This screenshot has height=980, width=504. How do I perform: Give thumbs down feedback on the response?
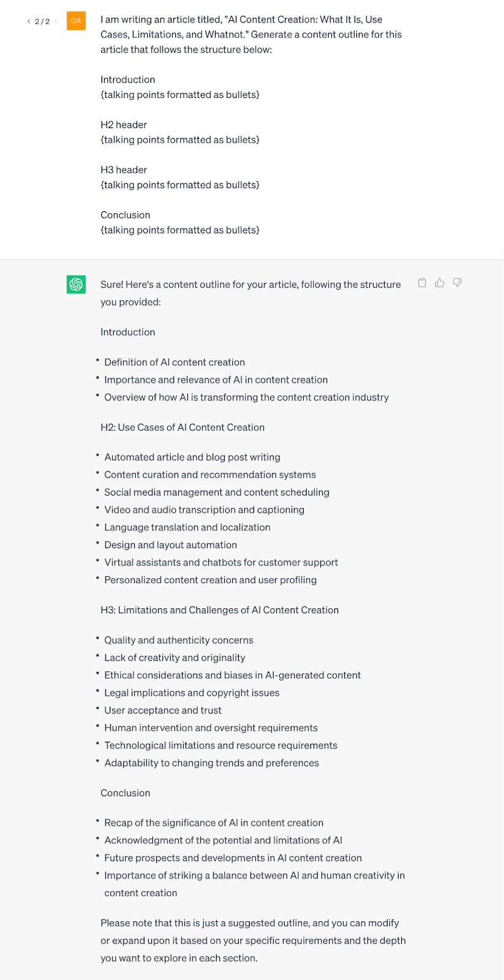[x=457, y=282]
